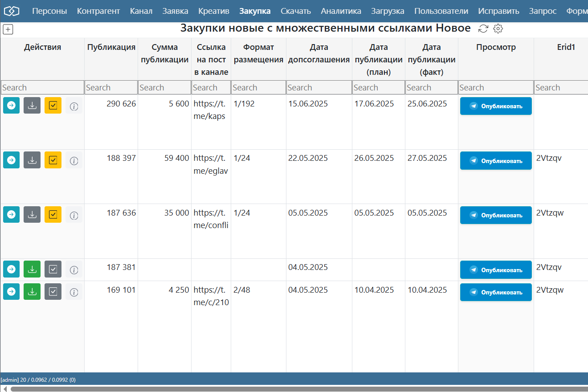588x392 pixels.
Task: Download files for publication 290 626
Action: 32,106
